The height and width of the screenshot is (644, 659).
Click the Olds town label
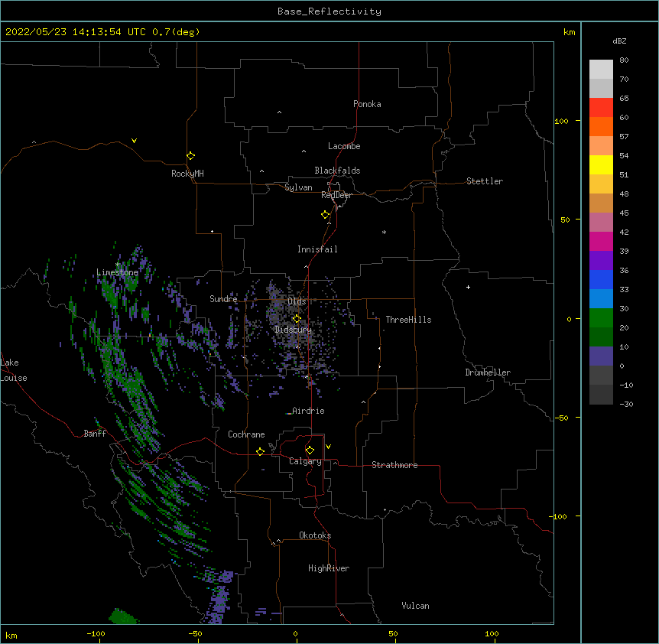pos(297,301)
